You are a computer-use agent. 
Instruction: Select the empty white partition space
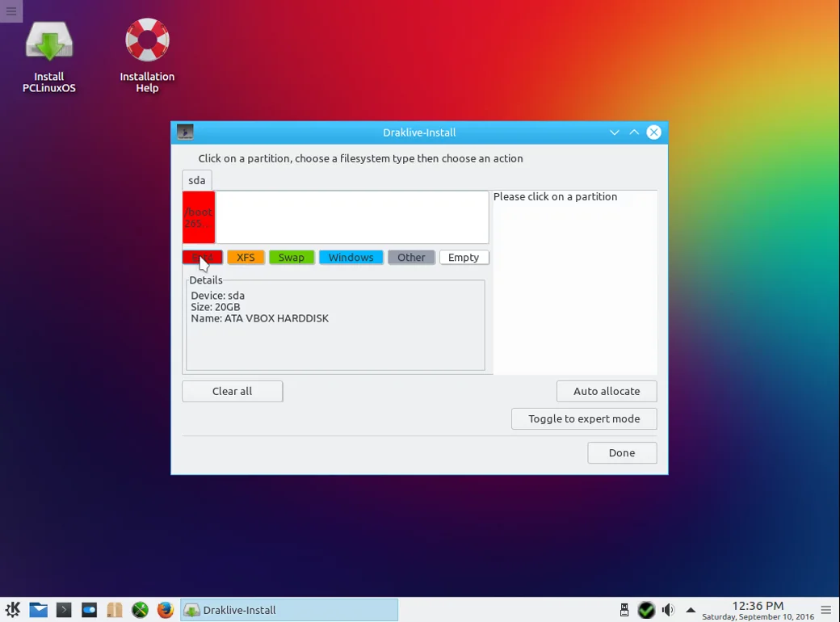[352, 217]
